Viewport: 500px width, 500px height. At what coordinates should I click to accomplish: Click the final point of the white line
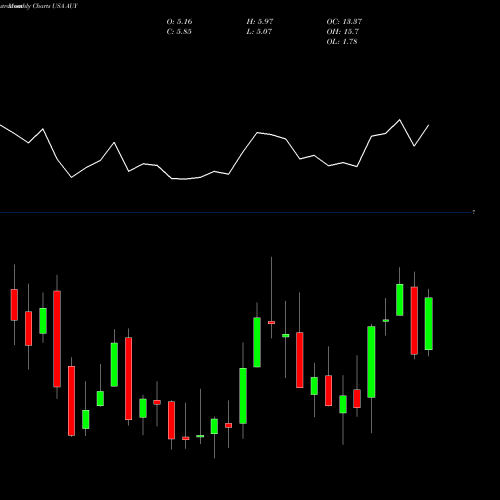429,125
